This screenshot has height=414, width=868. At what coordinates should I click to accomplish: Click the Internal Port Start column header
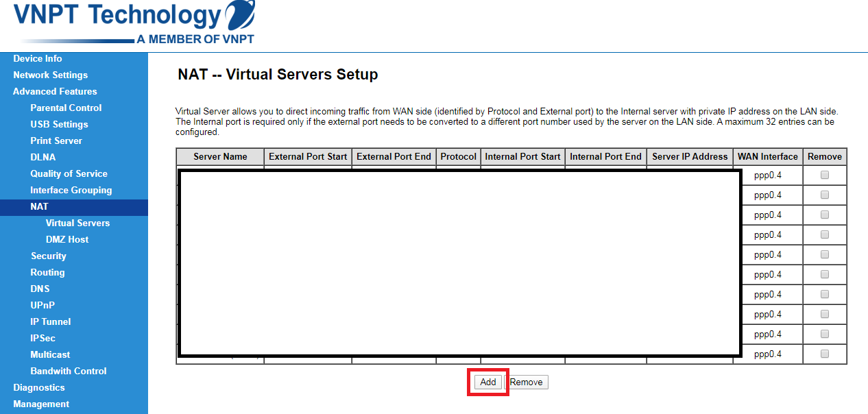[x=523, y=156]
